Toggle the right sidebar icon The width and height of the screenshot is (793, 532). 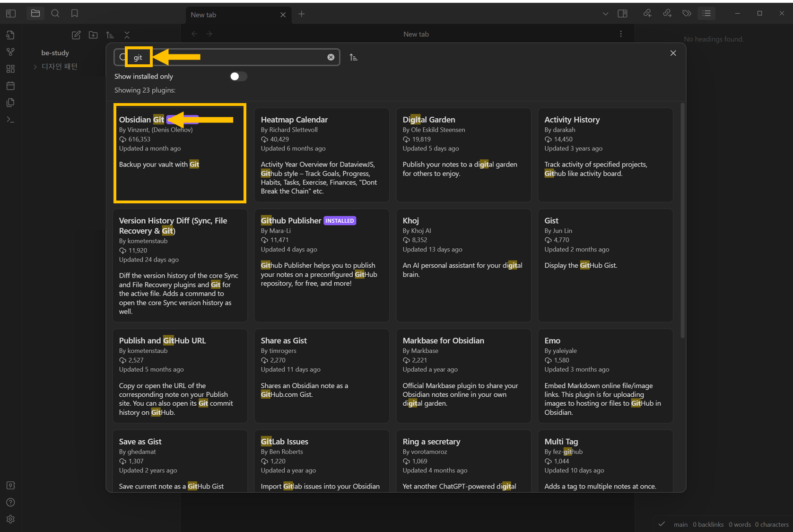pyautogui.click(x=623, y=14)
